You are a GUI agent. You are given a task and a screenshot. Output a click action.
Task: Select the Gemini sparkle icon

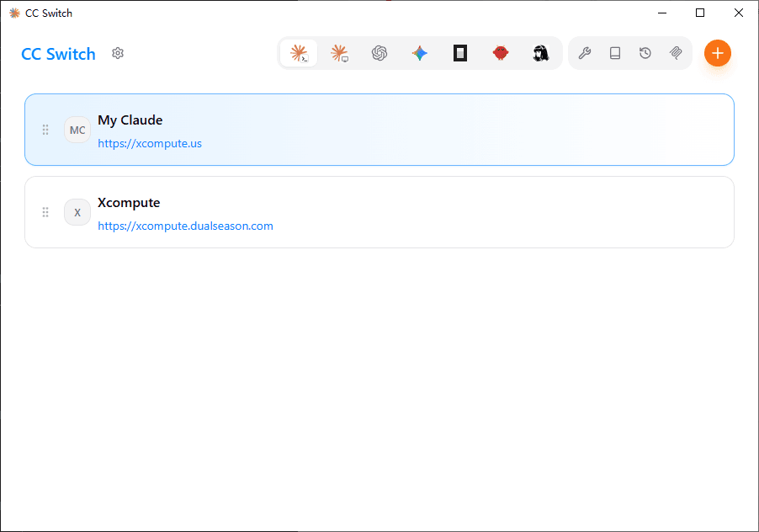pos(420,53)
